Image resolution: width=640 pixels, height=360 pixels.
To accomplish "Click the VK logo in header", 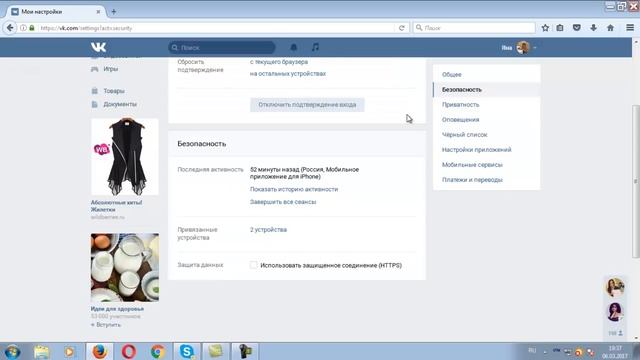I will tap(98, 47).
